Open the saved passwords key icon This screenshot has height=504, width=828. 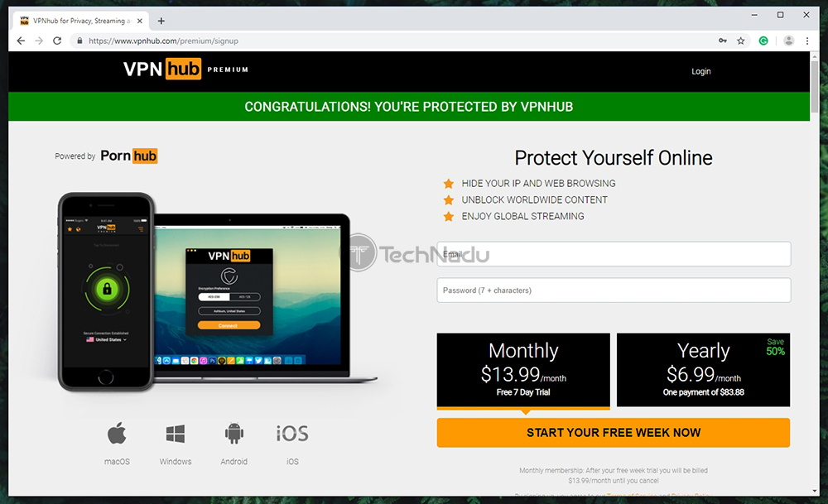pos(722,41)
